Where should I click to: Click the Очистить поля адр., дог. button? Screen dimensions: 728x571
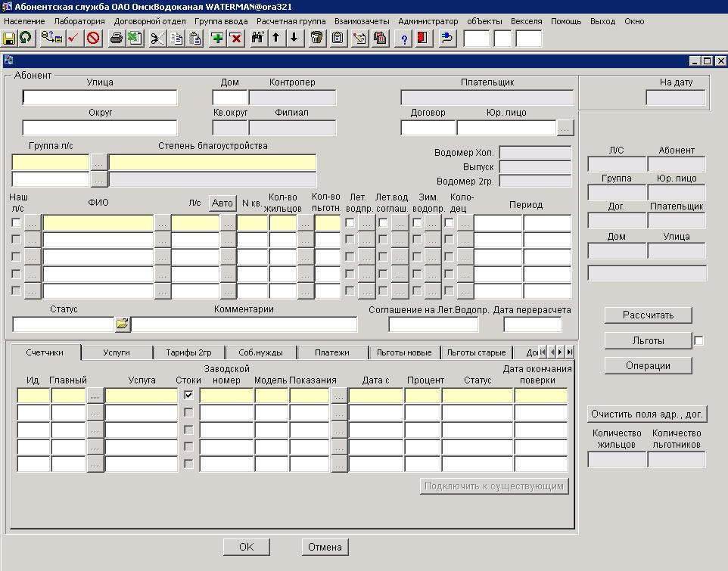[647, 414]
